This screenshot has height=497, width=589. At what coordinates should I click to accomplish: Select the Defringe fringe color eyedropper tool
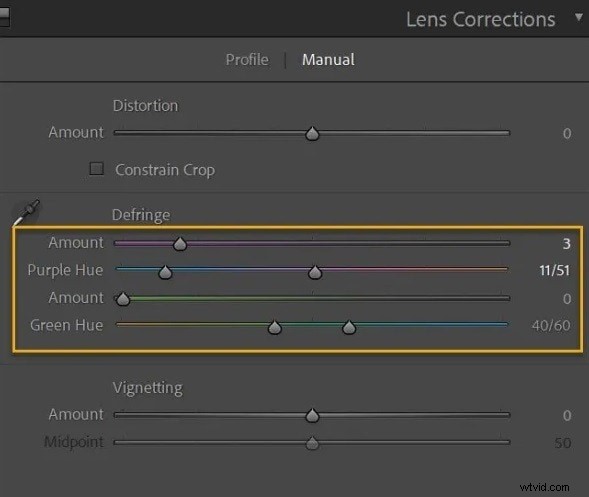(26, 212)
